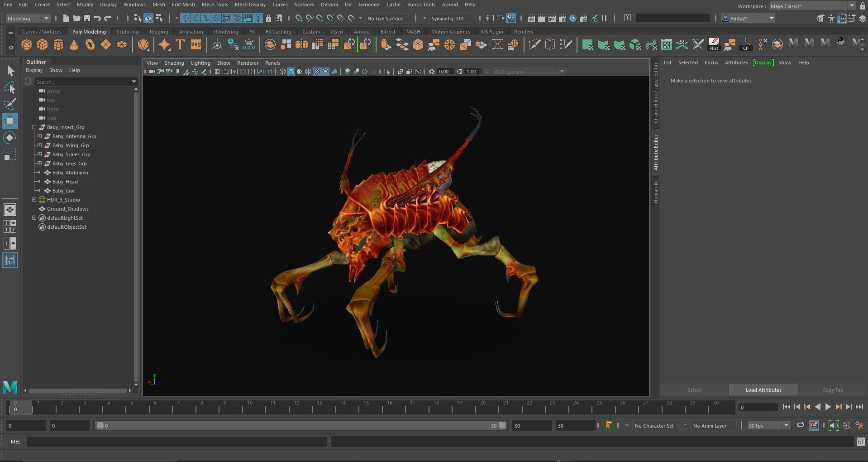Click the Maya logo home icon
Screen dimensions: 868x462
click(x=10, y=387)
